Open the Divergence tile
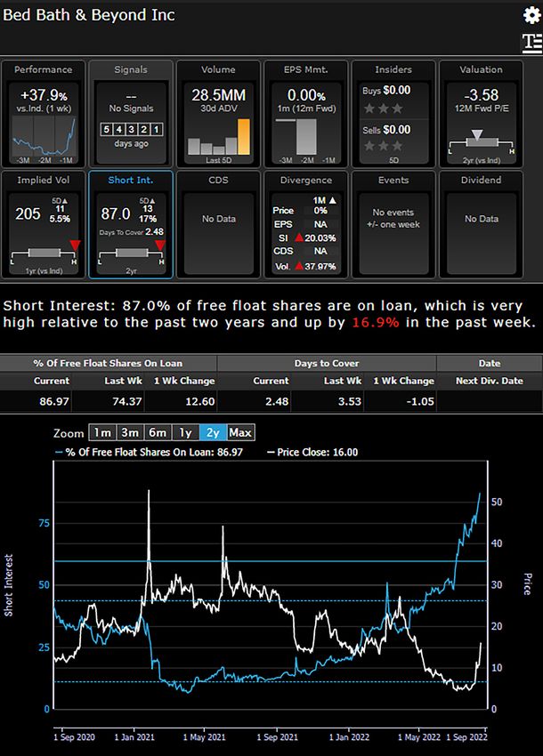This screenshot has height=756, width=543. [x=306, y=225]
